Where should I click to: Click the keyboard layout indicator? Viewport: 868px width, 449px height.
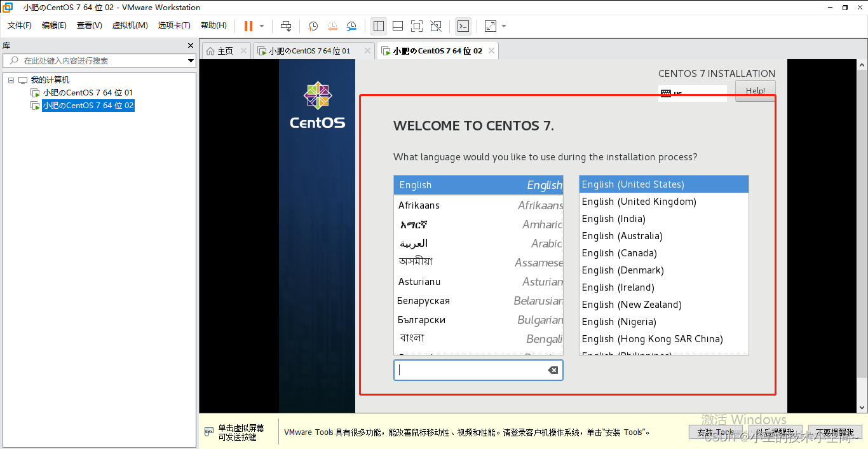[x=693, y=93]
